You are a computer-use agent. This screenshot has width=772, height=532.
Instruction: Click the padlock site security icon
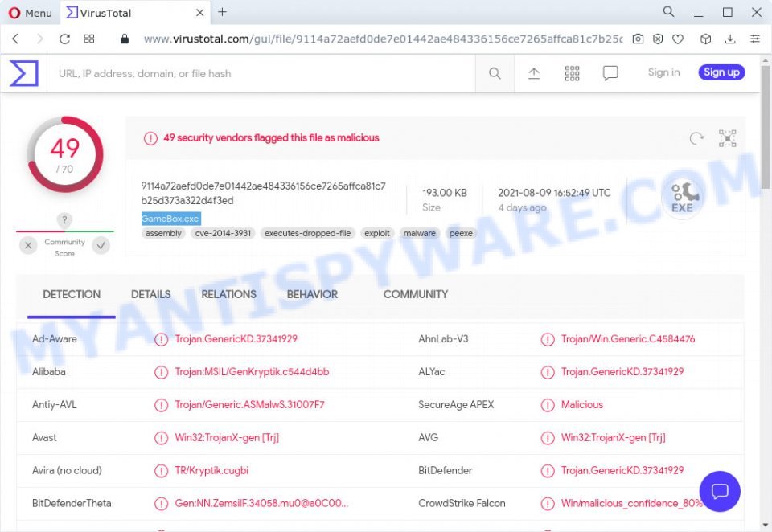(125, 39)
